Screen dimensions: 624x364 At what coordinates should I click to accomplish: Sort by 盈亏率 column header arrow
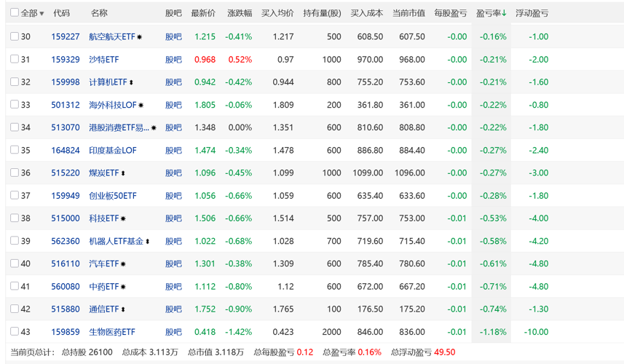504,13
